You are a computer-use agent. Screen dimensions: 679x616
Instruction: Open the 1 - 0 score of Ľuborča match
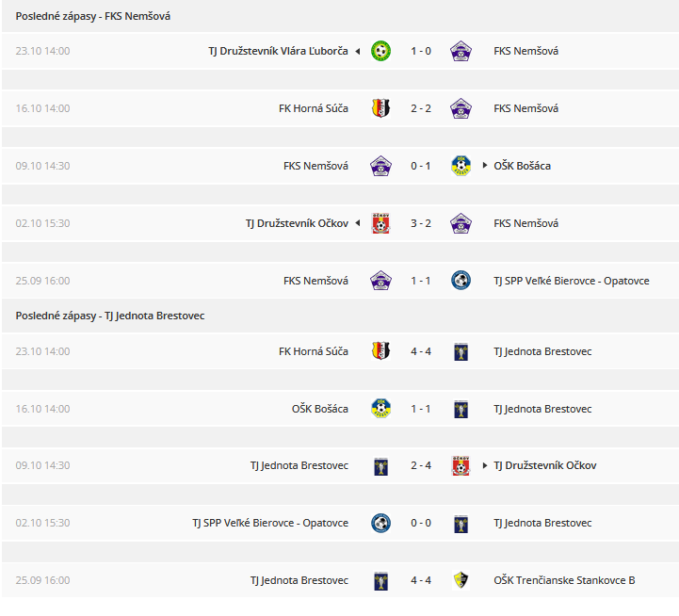point(420,51)
